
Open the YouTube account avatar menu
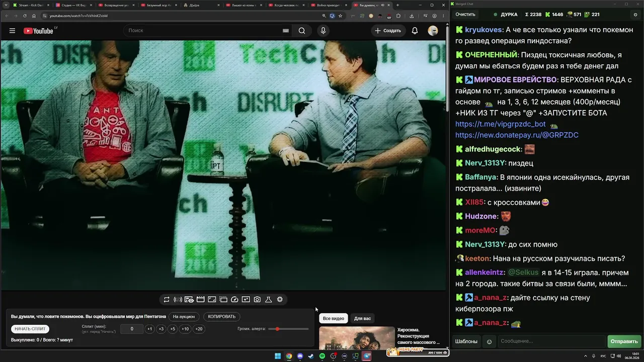(x=433, y=31)
